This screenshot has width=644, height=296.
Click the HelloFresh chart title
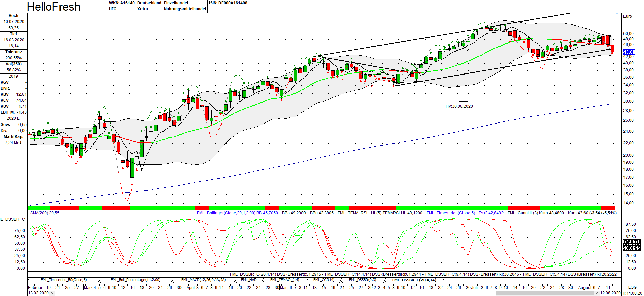(x=53, y=7)
